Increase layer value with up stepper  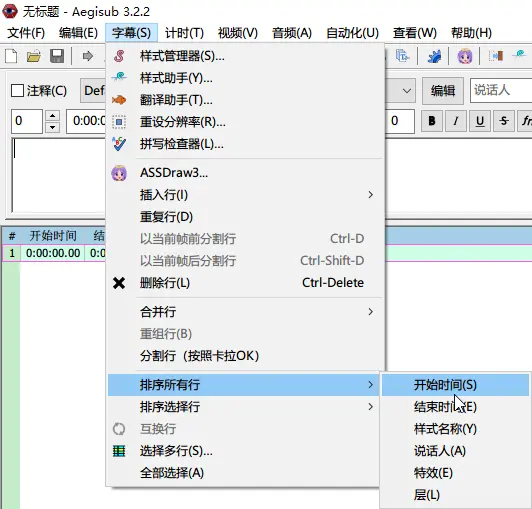point(52,115)
